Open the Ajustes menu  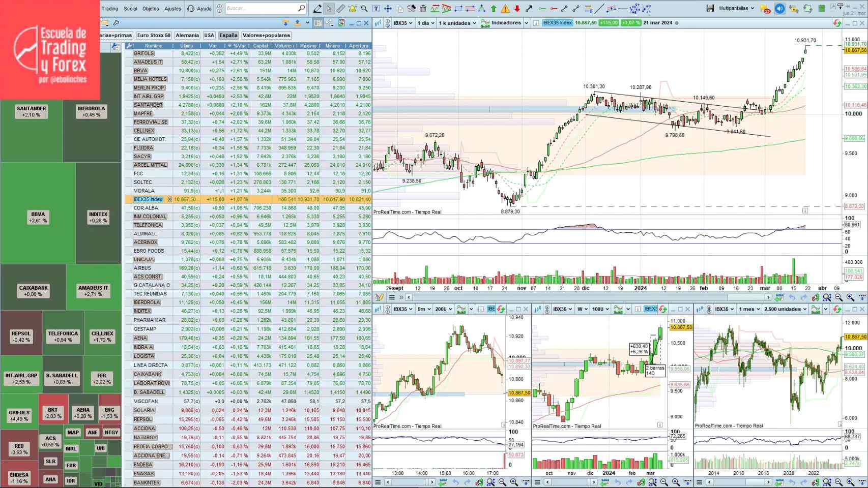click(x=173, y=8)
